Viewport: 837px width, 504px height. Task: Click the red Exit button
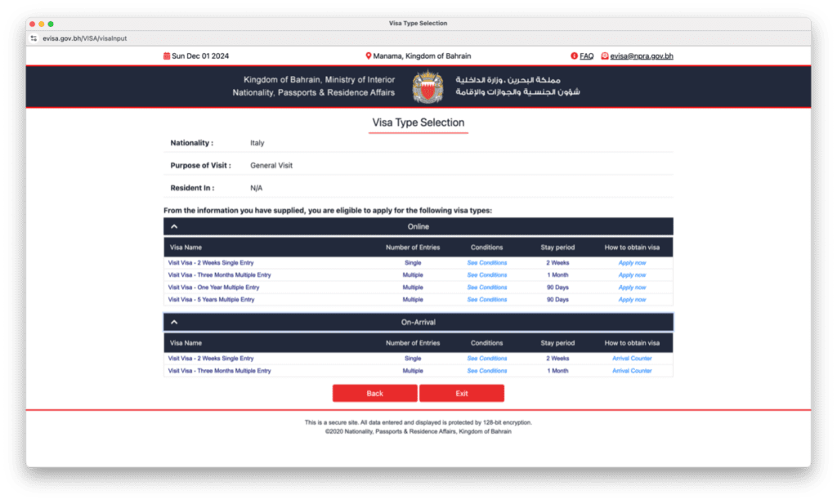click(462, 394)
